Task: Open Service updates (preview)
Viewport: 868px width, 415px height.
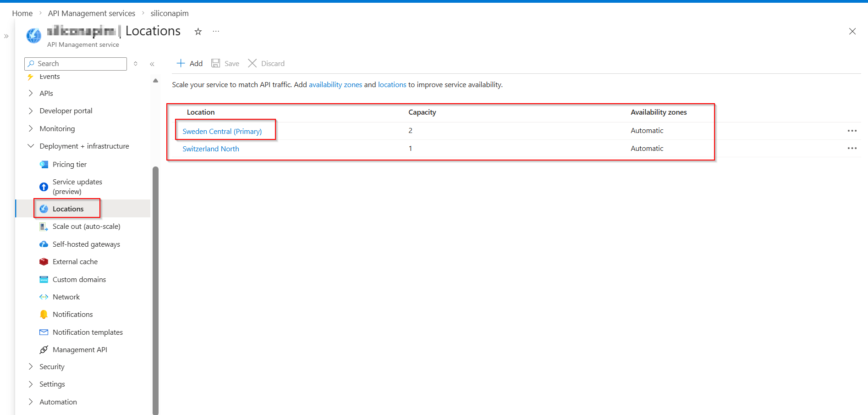Action: click(x=77, y=187)
